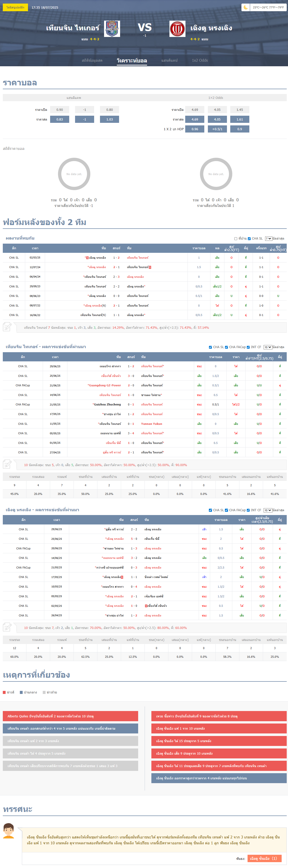Uncheck CHA SL in Tianjin past matches filter
The height and width of the screenshot is (868, 288).
point(210,347)
